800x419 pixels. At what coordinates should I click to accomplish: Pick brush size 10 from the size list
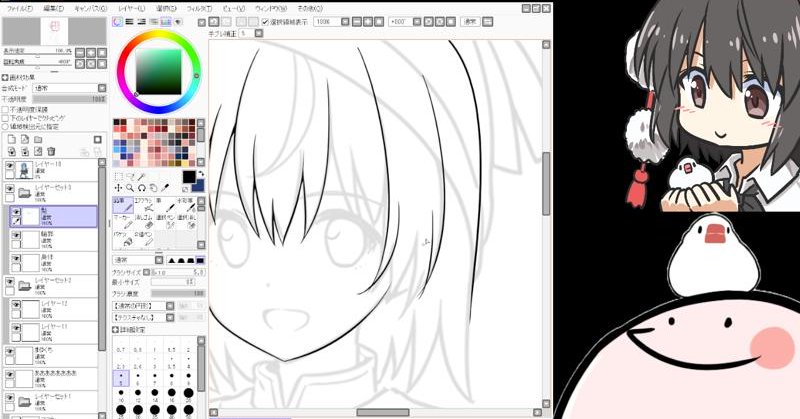(121, 396)
